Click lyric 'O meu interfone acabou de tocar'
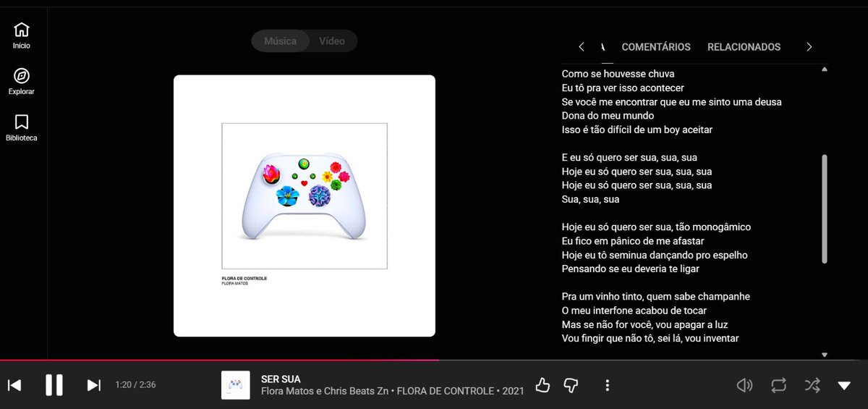Image resolution: width=868 pixels, height=409 pixels. click(634, 311)
